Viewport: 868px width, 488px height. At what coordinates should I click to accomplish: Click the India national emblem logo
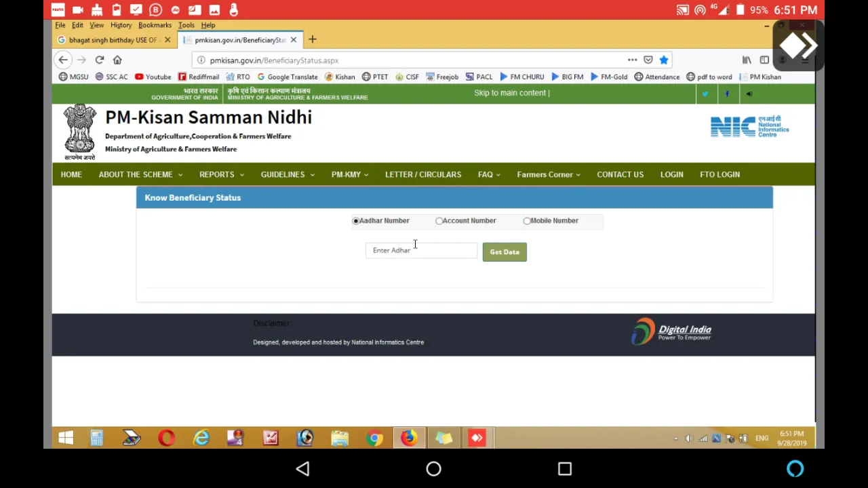(x=80, y=131)
